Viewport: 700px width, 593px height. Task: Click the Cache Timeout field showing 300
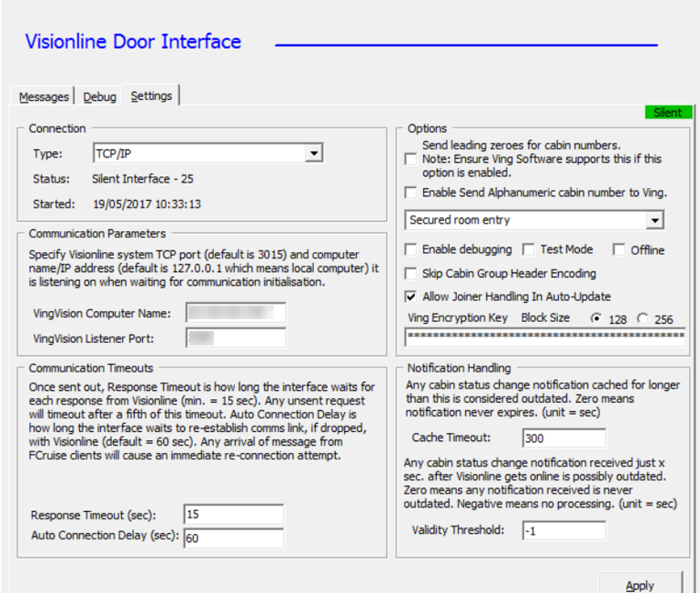point(563,438)
